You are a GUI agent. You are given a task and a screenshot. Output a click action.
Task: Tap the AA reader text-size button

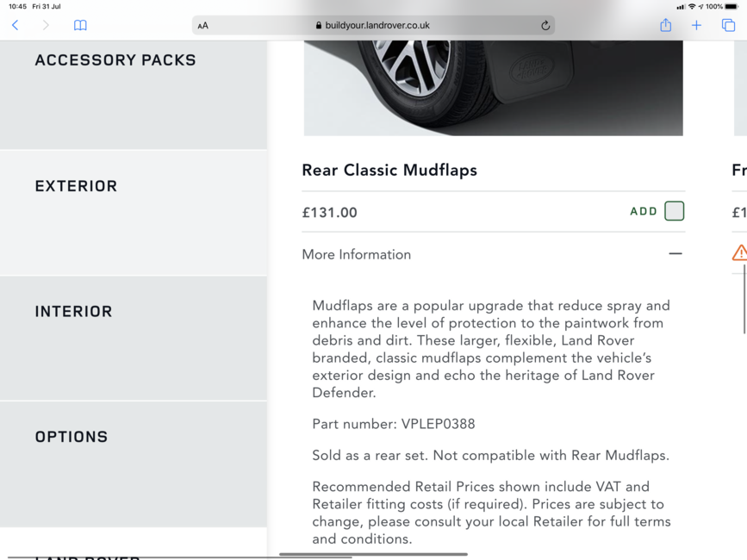point(203,26)
